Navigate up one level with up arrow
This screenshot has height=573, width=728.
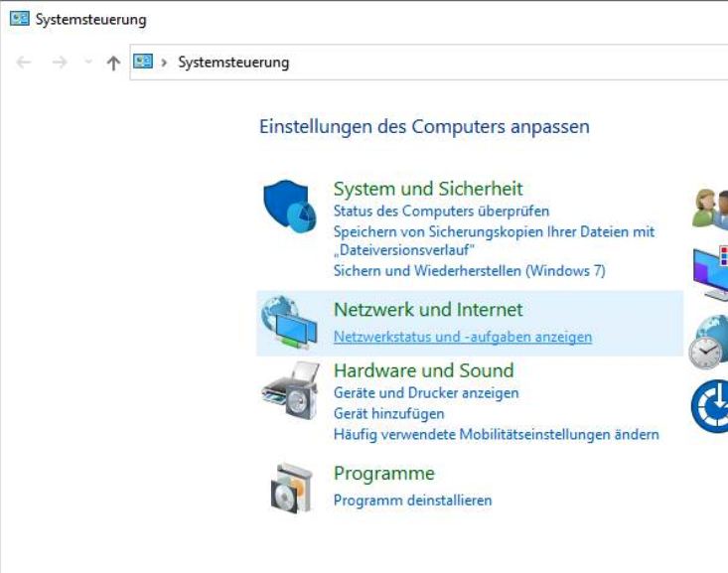click(113, 63)
